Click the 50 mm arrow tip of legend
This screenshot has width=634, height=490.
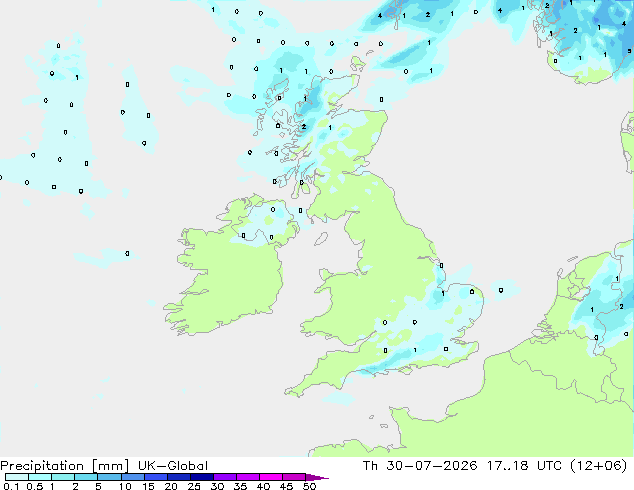[x=317, y=477]
